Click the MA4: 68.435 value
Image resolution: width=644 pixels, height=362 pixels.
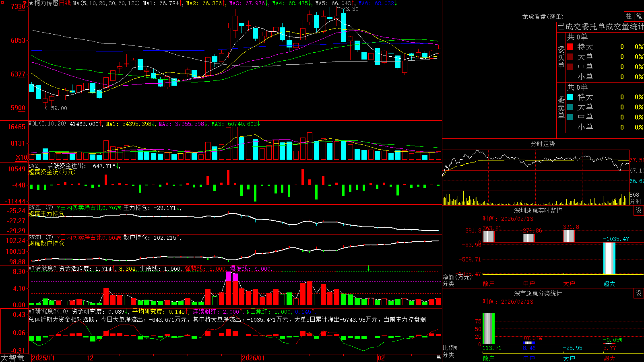(x=290, y=3)
